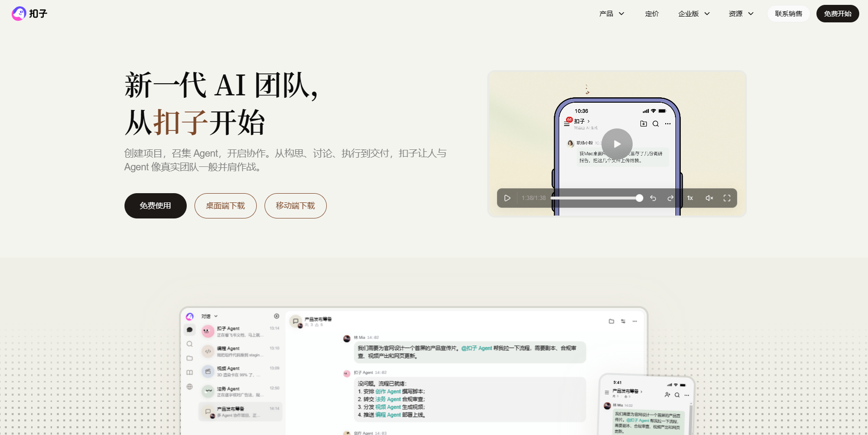Image resolution: width=868 pixels, height=435 pixels.
Task: Click the small play icon in the video control bar
Action: [x=507, y=198]
